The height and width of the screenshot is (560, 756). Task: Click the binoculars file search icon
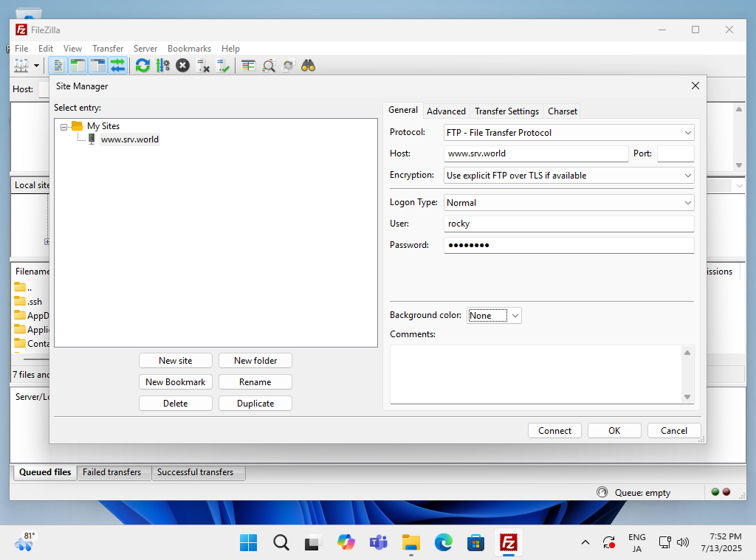coord(308,66)
